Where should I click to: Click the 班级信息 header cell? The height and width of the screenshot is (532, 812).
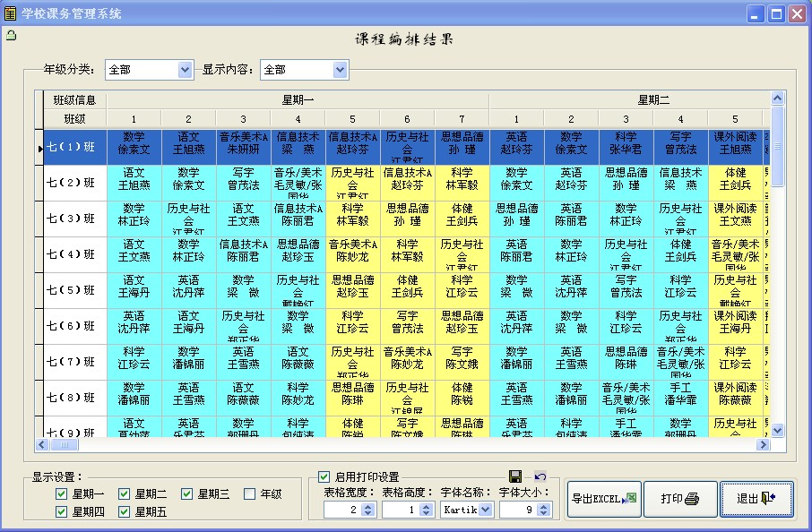click(x=74, y=100)
